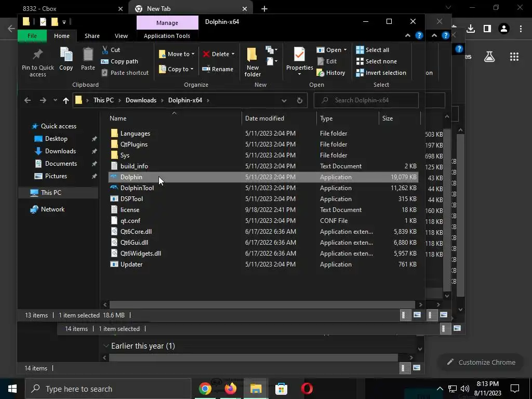
Task: Switch to the View ribbon tab
Action: tap(121, 36)
